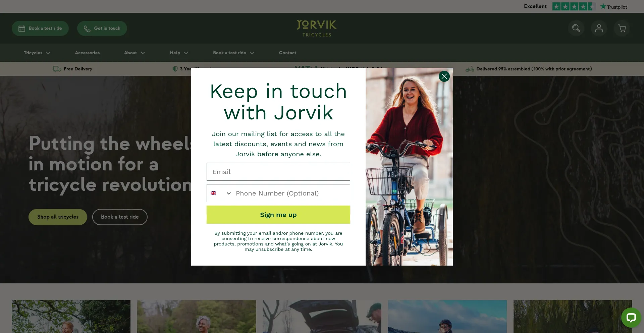
Task: Open the Contact nav item
Action: point(287,53)
